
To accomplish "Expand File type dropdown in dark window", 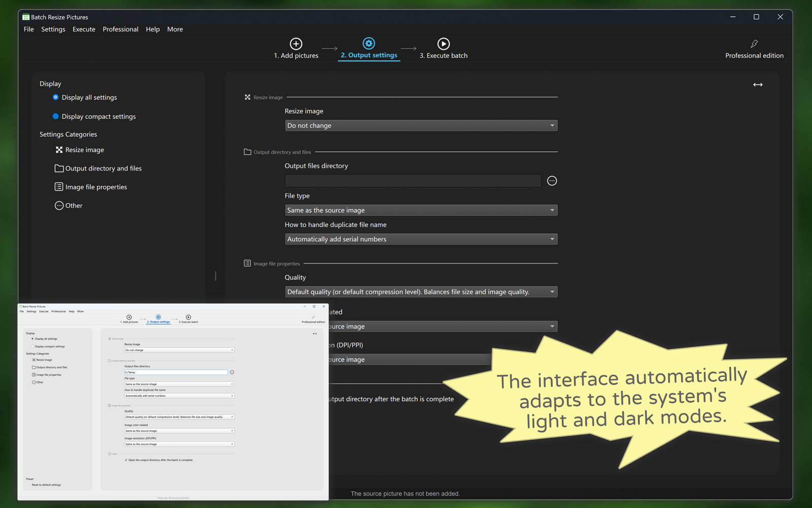I will [x=421, y=210].
